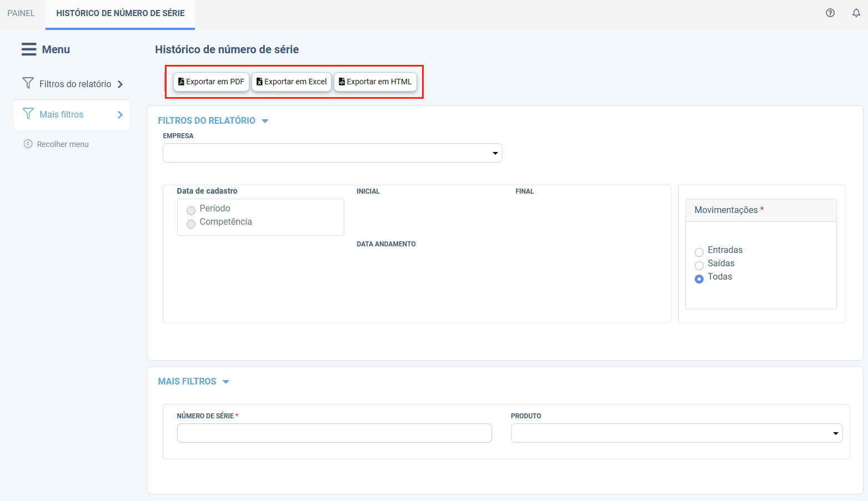Switch to the Painel tab
The width and height of the screenshot is (868, 501).
click(21, 13)
